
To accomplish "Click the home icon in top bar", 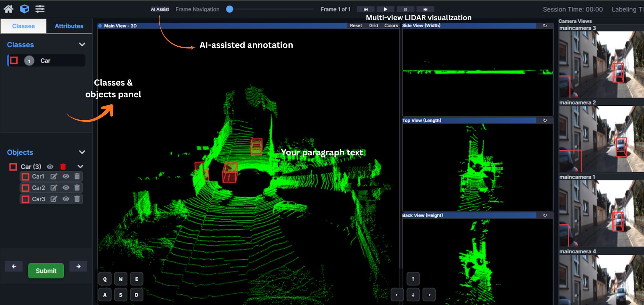I will pos(8,9).
